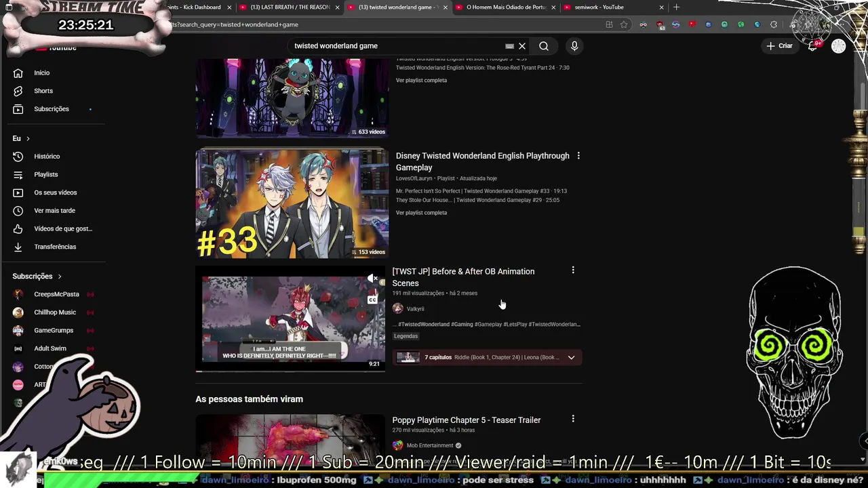This screenshot has height=488, width=868.
Task: Open the Início home icon in sidebar
Action: pyautogui.click(x=18, y=73)
